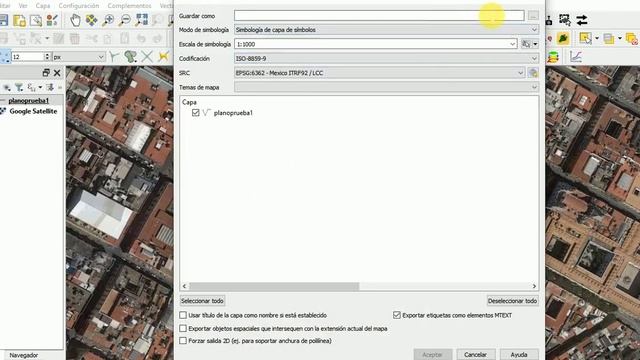Screen dimensions: 640x360
Task: Open the Complementos menu
Action: coord(129,6)
